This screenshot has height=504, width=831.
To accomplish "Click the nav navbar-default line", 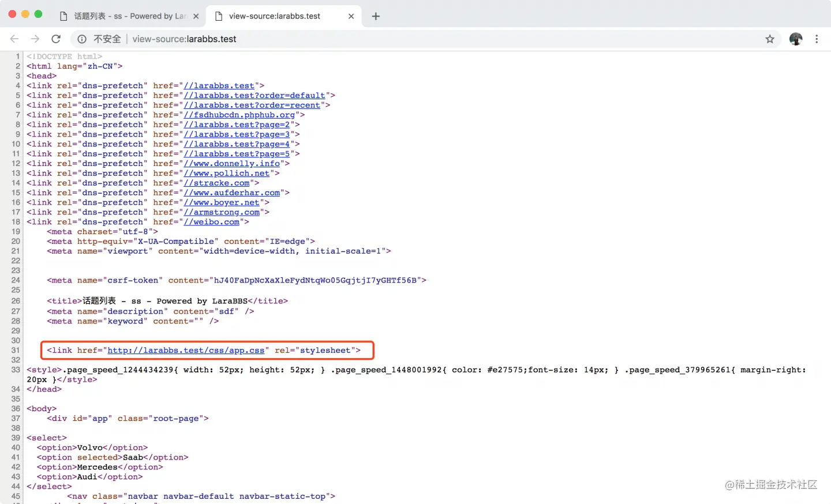I will (201, 497).
